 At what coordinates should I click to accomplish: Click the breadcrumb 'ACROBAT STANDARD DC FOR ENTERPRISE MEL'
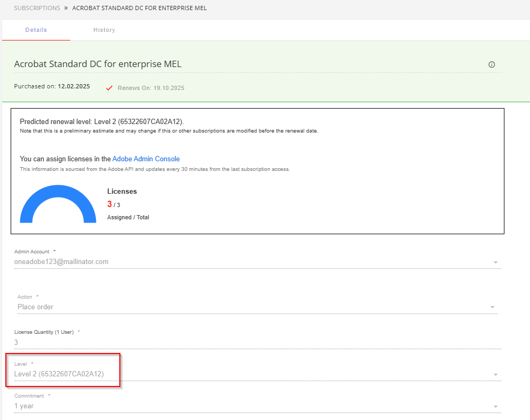click(x=139, y=8)
